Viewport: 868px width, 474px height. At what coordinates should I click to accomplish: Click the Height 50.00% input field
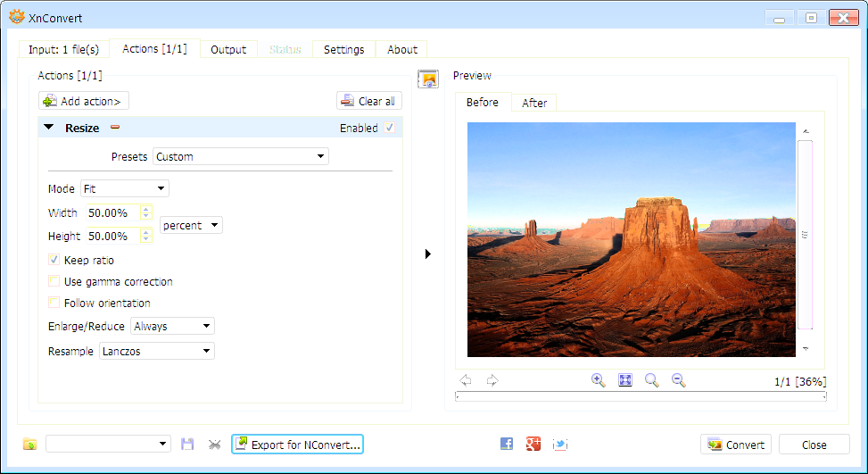coord(113,236)
